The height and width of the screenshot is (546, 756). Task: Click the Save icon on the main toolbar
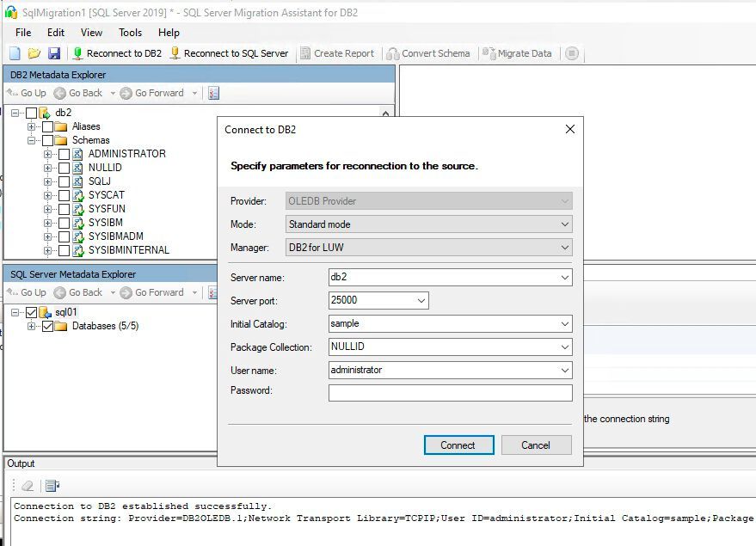(x=54, y=52)
